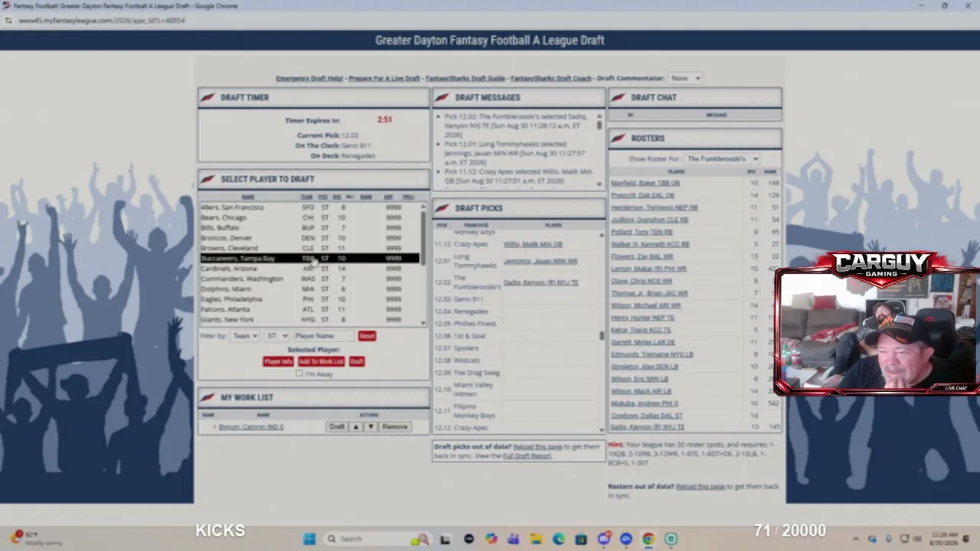Open Bynum, Camryn link in My Work List
The image size is (980, 551).
click(251, 427)
